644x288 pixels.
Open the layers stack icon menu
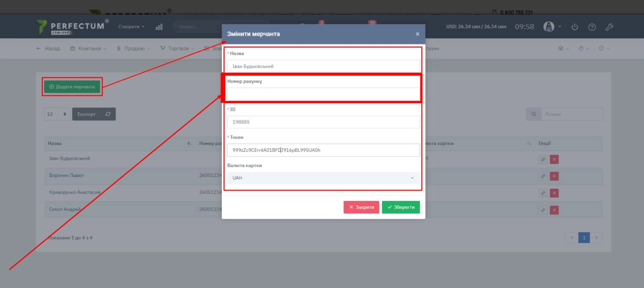[561, 48]
